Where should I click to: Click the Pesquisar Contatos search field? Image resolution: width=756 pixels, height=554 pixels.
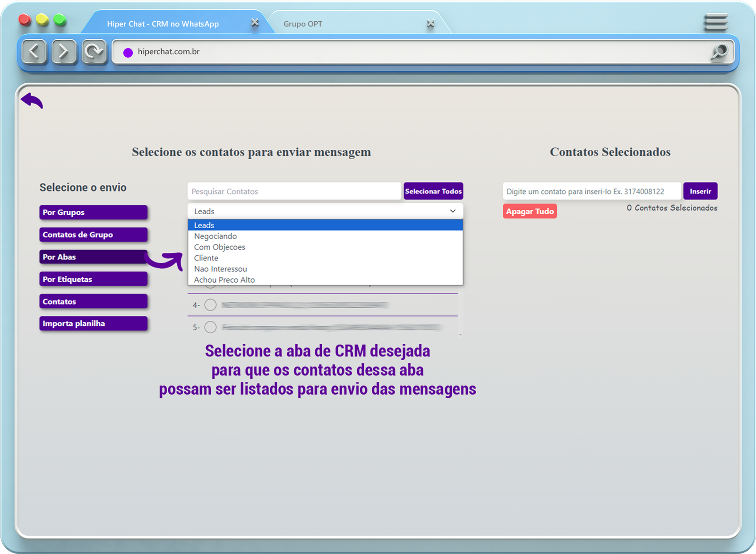pos(294,191)
